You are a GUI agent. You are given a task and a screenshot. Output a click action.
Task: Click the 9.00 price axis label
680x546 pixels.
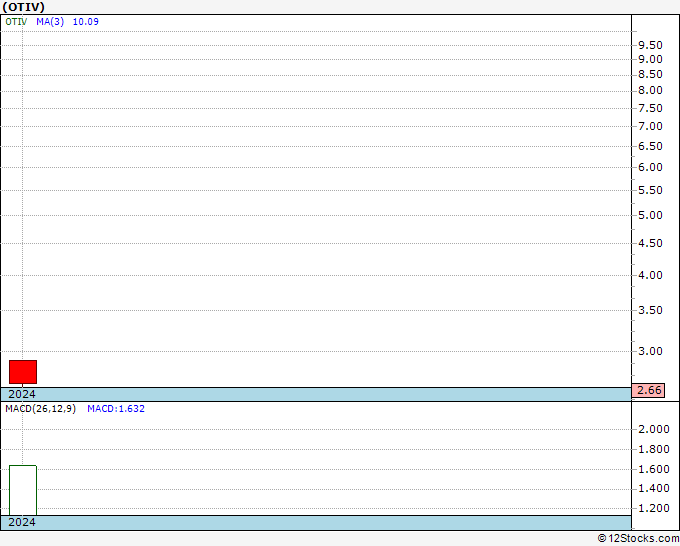[x=650, y=59]
